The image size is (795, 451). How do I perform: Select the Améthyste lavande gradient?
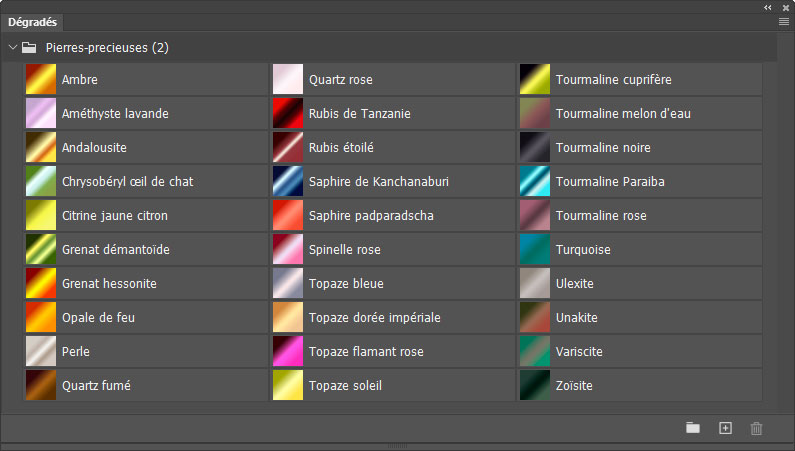tap(40, 114)
